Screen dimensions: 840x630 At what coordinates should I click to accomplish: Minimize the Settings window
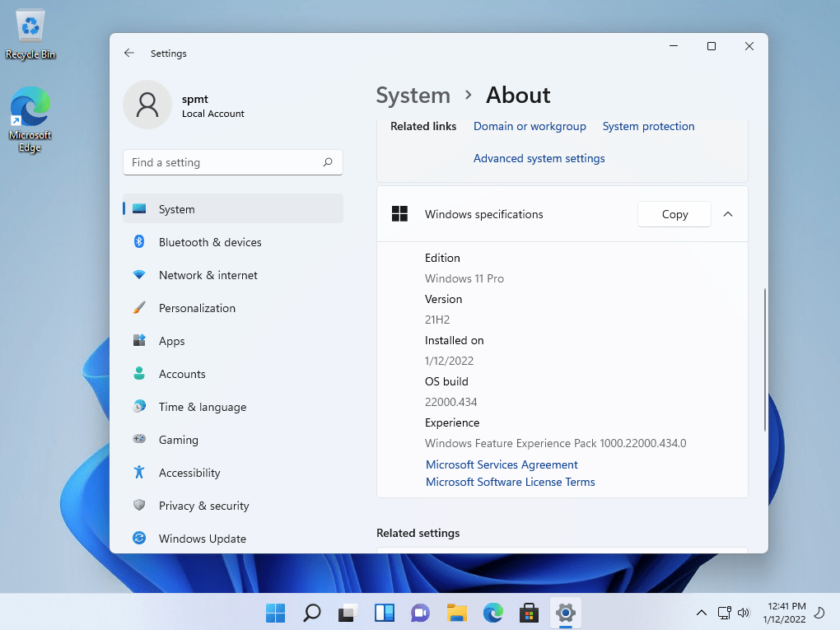click(x=674, y=46)
